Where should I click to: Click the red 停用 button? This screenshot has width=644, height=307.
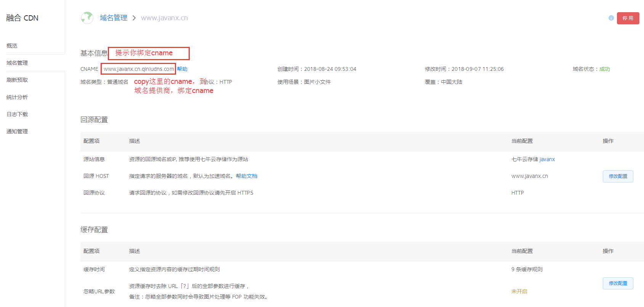(628, 18)
